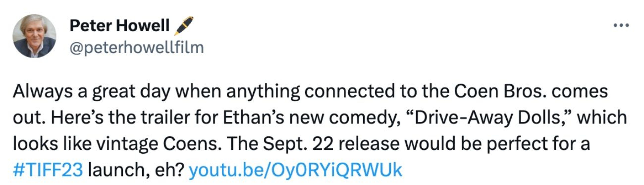644x185 pixels.
Task: Open the tweet's more options menu
Action: tap(621, 25)
